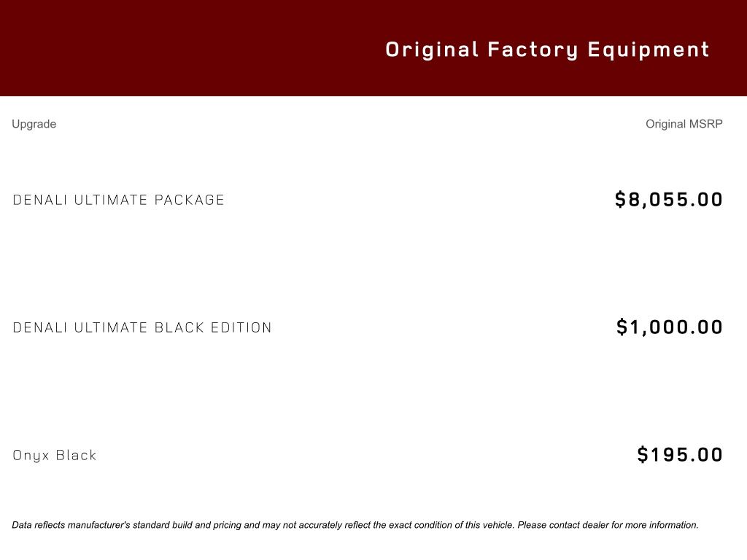
Task: Click DENALI ULTIMATE PACKAGE upgrade name
Action: click(118, 200)
